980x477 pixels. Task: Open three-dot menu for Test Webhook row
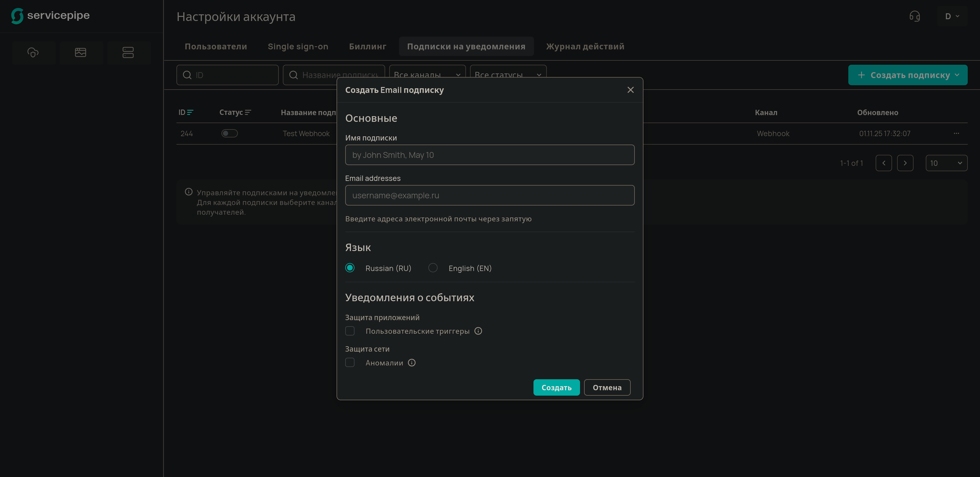point(956,134)
